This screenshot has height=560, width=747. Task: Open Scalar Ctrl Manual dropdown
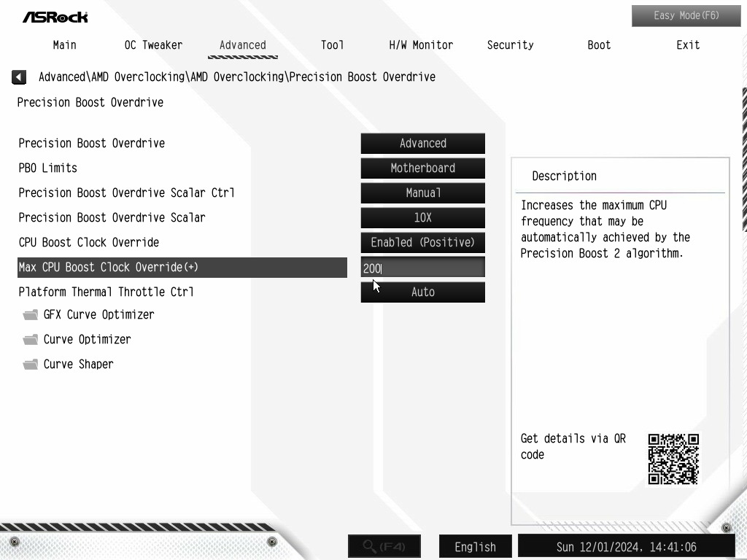coord(423,192)
